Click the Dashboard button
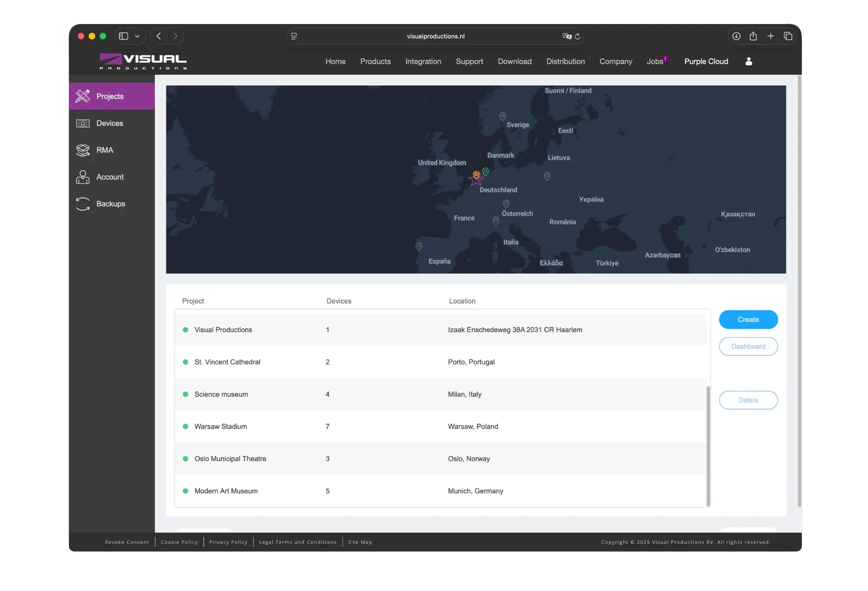Image resolution: width=868 pixels, height=591 pixels. 748,346
